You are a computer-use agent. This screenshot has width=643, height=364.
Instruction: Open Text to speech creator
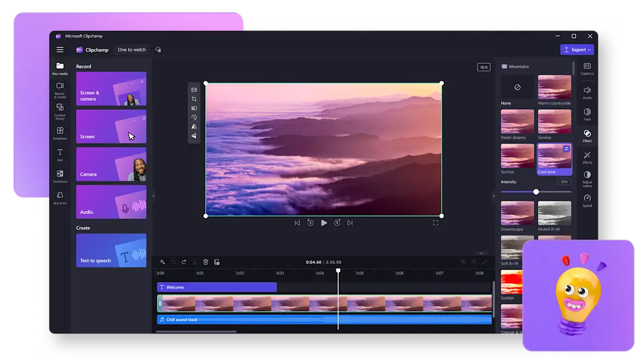tap(111, 251)
